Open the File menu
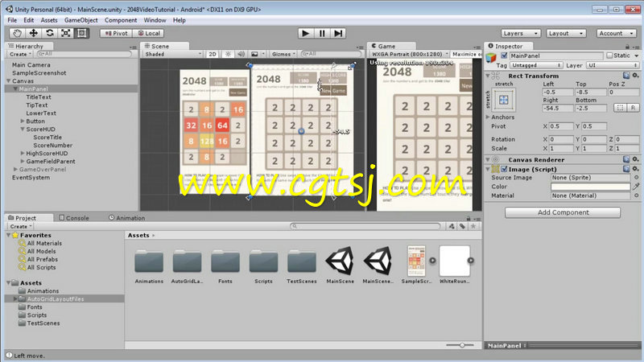 [x=12, y=20]
